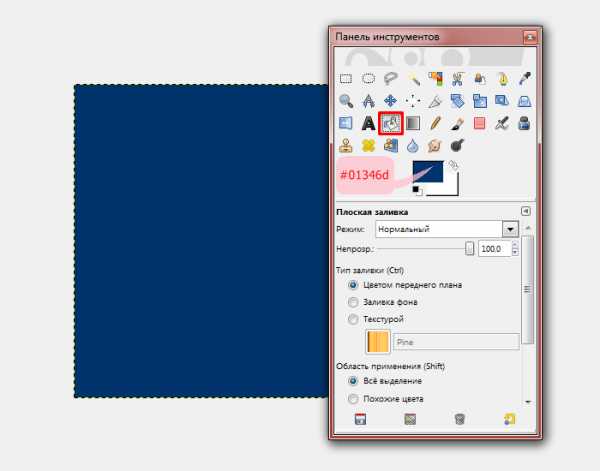
Task: Choose the Clone stamp tool
Action: click(346, 145)
